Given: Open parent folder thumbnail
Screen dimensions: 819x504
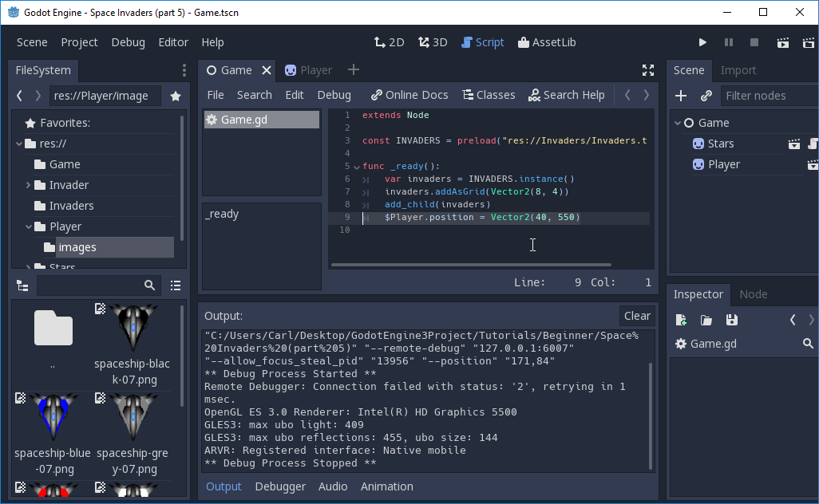Looking at the screenshot, I should pyautogui.click(x=53, y=337).
